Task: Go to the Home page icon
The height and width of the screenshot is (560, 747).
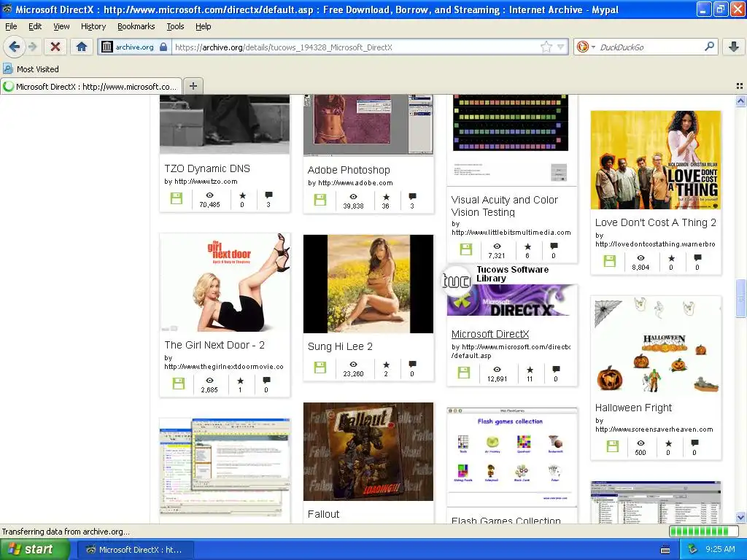Action: 82,47
